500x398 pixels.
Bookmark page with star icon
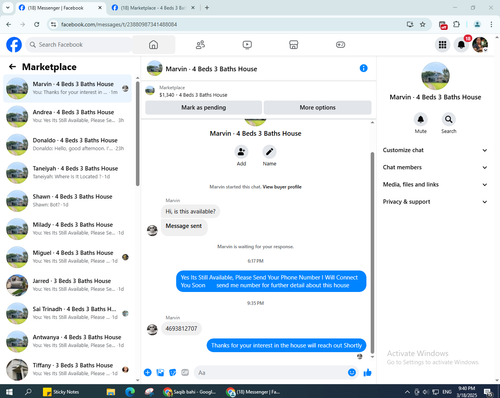coord(423,24)
